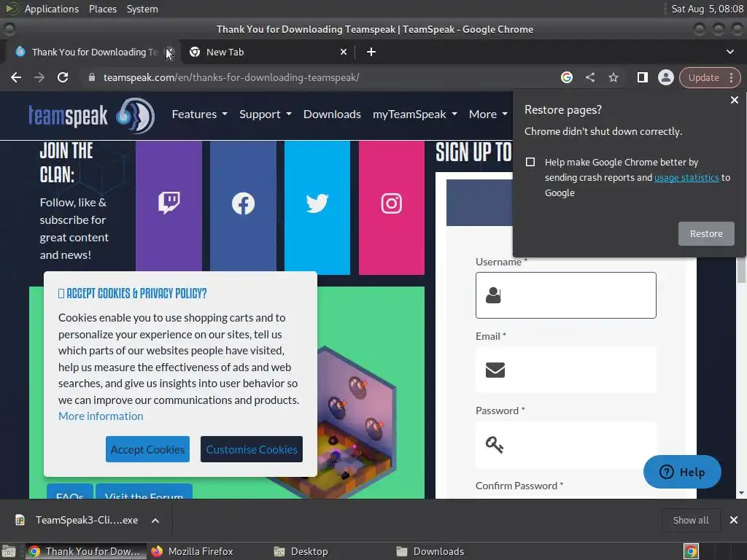Accept Cookies in the privacy dialog
747x560 pixels.
coord(147,449)
